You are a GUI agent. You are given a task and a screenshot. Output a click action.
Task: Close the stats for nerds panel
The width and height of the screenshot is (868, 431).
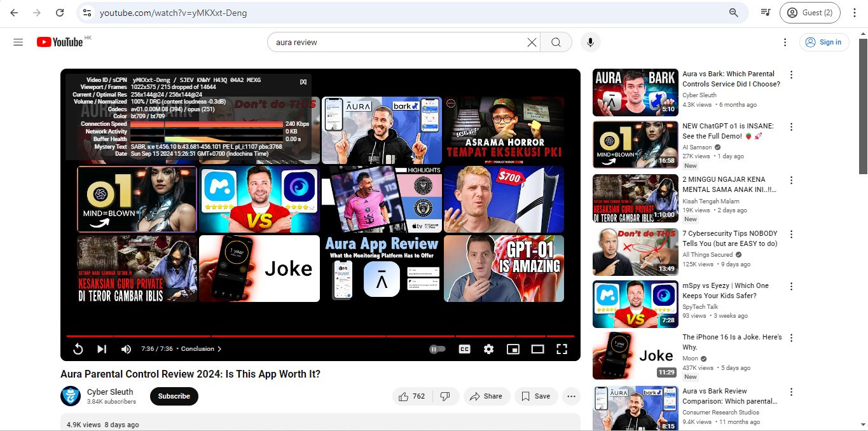pyautogui.click(x=303, y=81)
